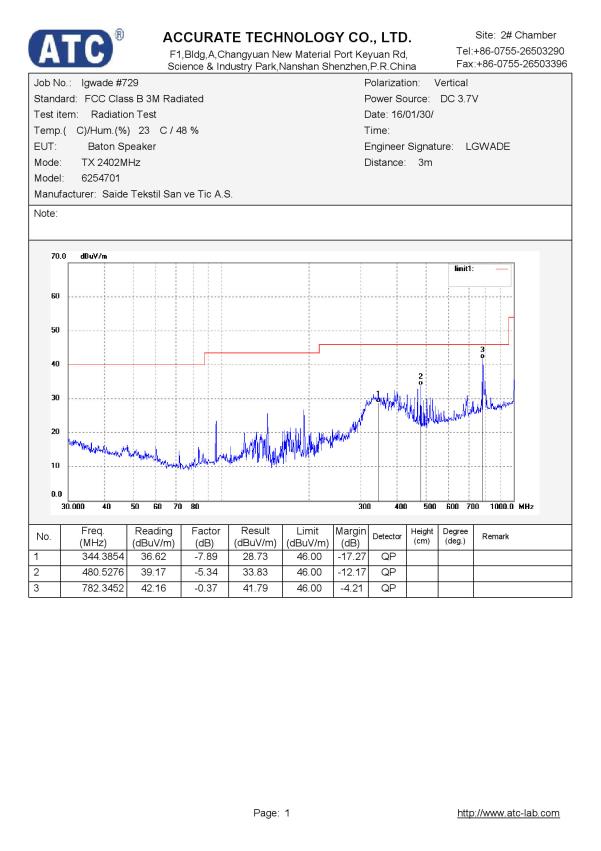Click the frequency cell 344.3854
This screenshot has width=601, height=851.
[103, 557]
